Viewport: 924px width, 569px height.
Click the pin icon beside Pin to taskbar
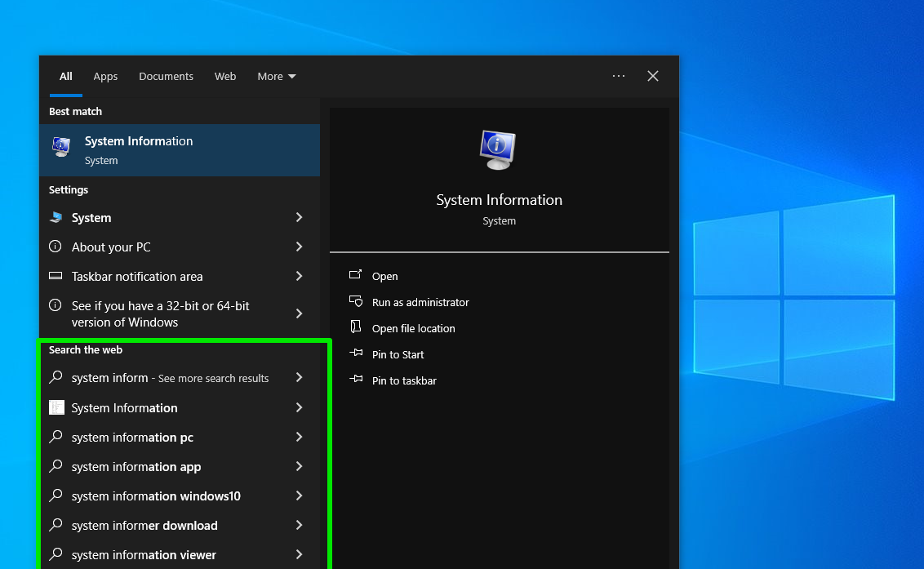pyautogui.click(x=356, y=379)
